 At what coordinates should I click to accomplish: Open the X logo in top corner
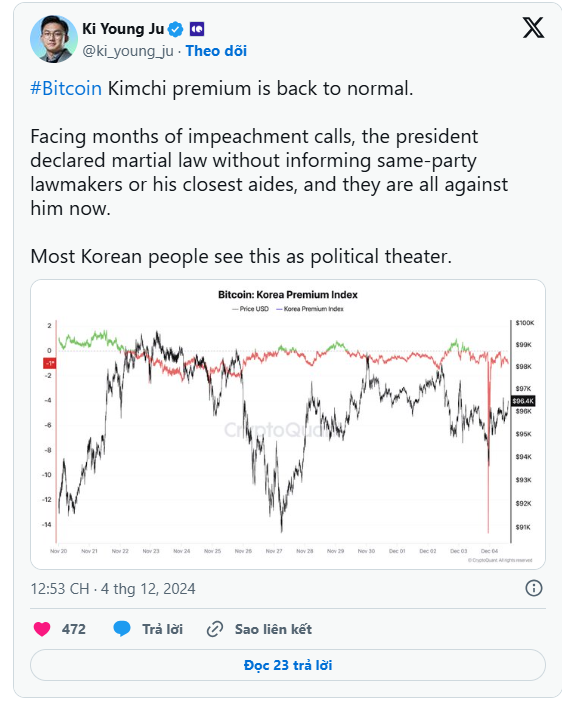click(x=533, y=28)
